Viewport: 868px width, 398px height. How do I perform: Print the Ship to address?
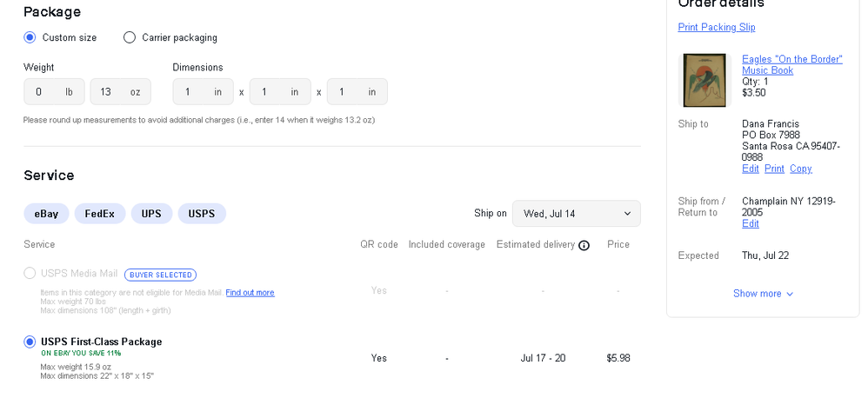click(x=774, y=169)
